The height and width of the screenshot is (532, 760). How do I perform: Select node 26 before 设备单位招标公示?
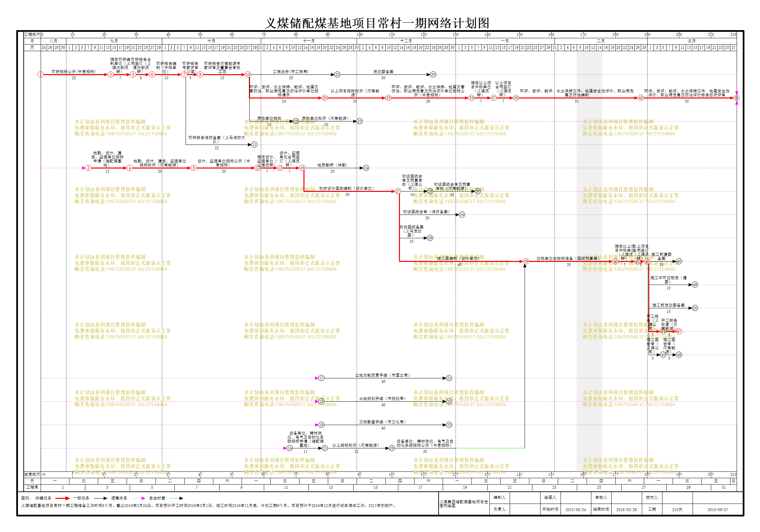click(x=392, y=448)
